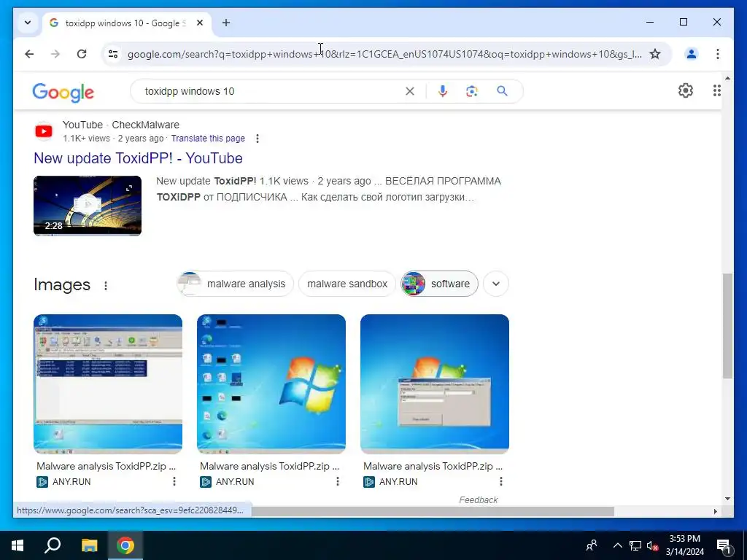The image size is (747, 560).
Task: Click Translate this page link
Action: pyautogui.click(x=208, y=138)
